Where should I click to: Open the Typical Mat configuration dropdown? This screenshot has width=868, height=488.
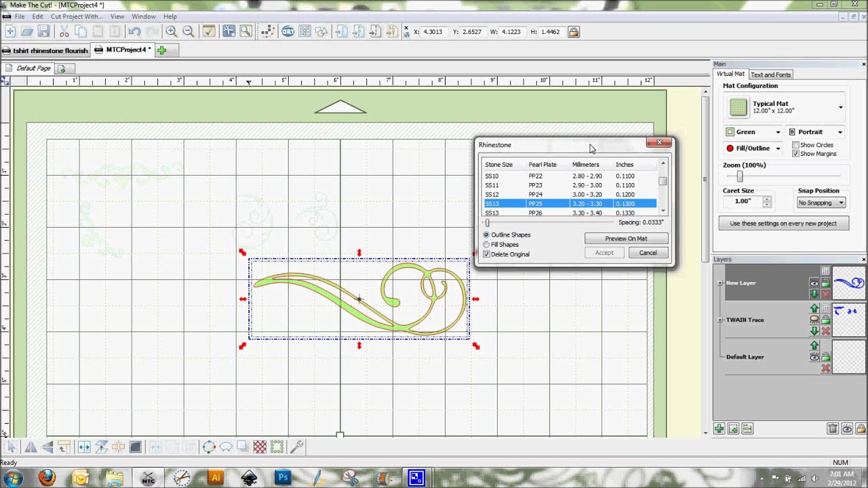[x=785, y=107]
